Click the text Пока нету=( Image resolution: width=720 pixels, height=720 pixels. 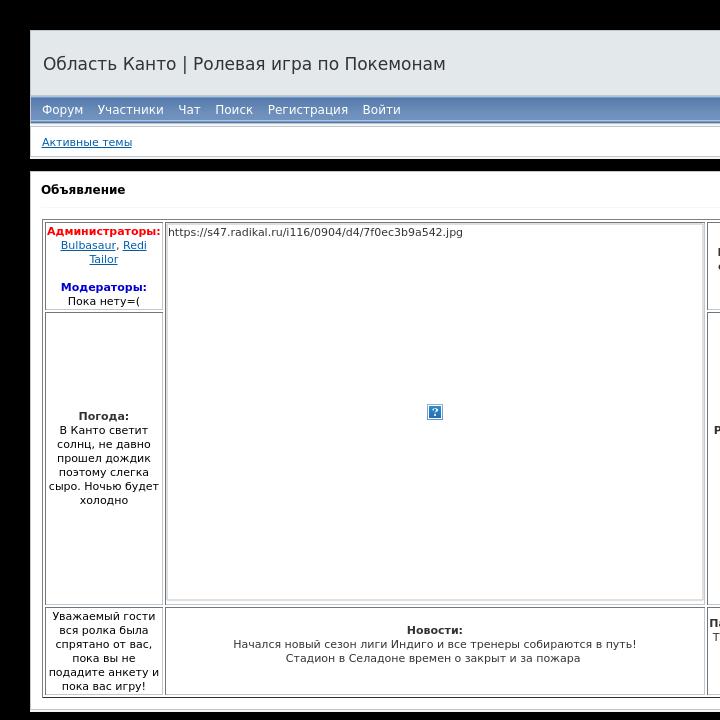[104, 301]
